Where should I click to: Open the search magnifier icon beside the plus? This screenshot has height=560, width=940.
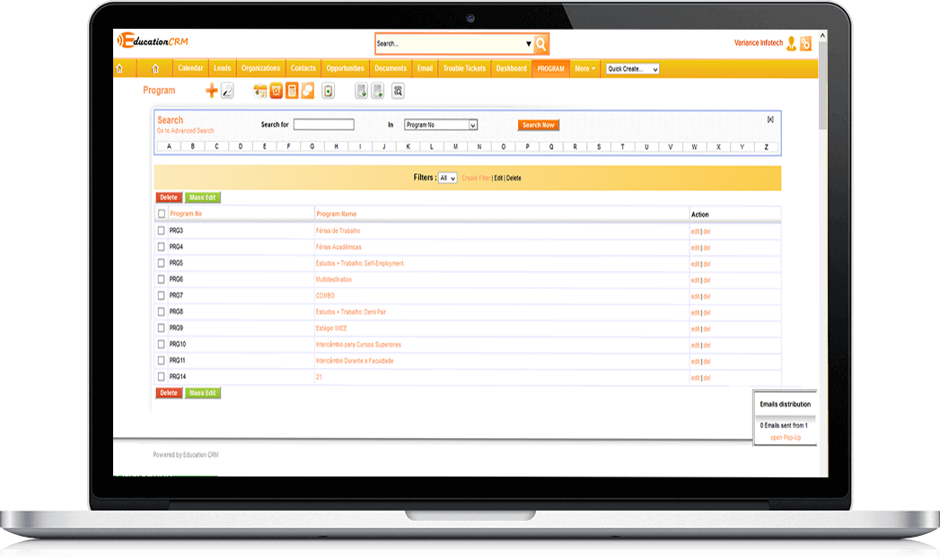(x=227, y=91)
